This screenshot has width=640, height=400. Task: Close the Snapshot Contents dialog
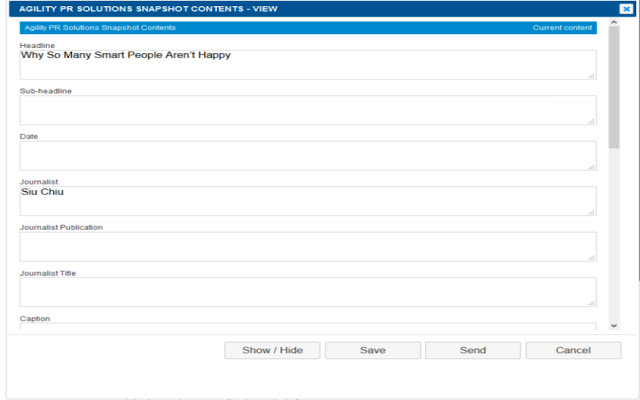pyautogui.click(x=626, y=9)
